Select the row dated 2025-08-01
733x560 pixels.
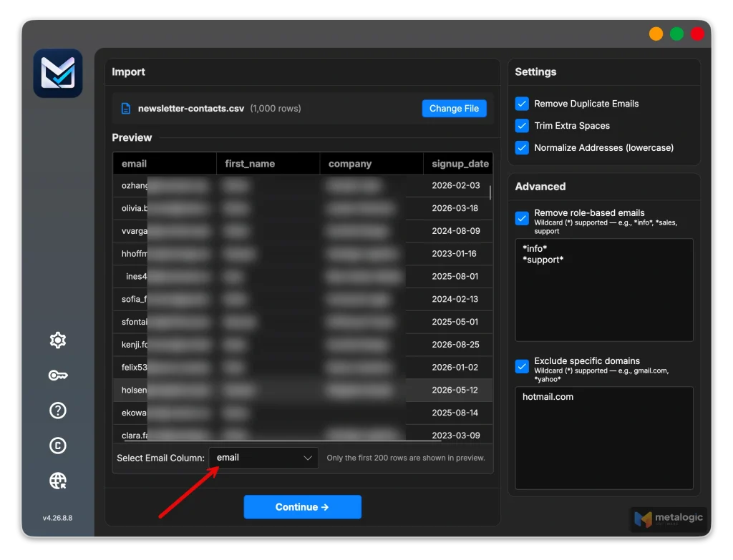pyautogui.click(x=303, y=277)
